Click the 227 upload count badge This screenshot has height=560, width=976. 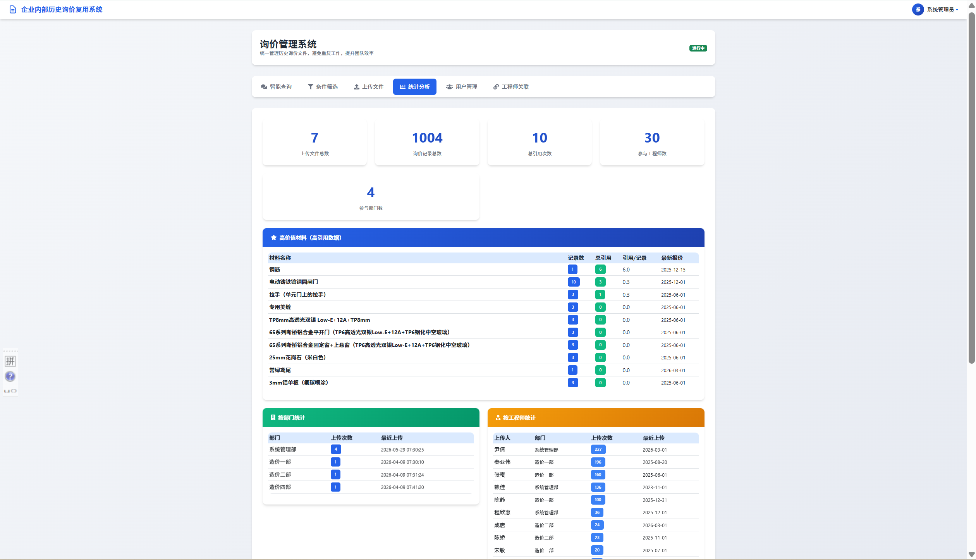point(598,450)
